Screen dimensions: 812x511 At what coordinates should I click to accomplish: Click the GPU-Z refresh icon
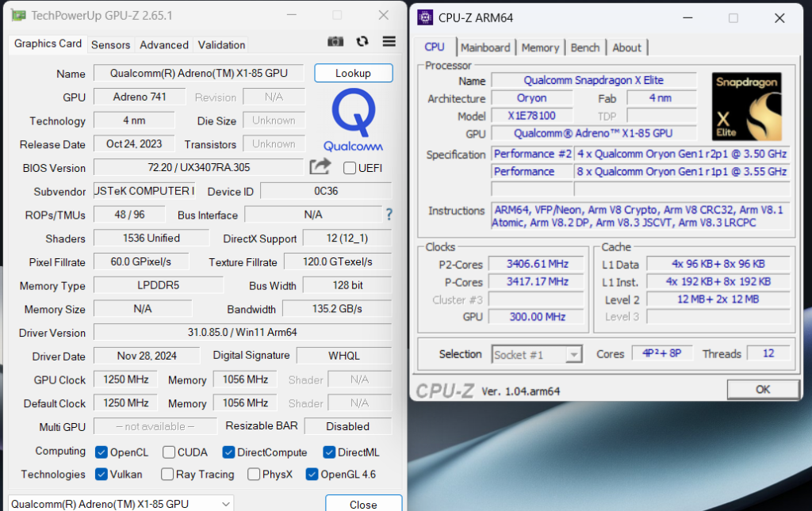(362, 42)
